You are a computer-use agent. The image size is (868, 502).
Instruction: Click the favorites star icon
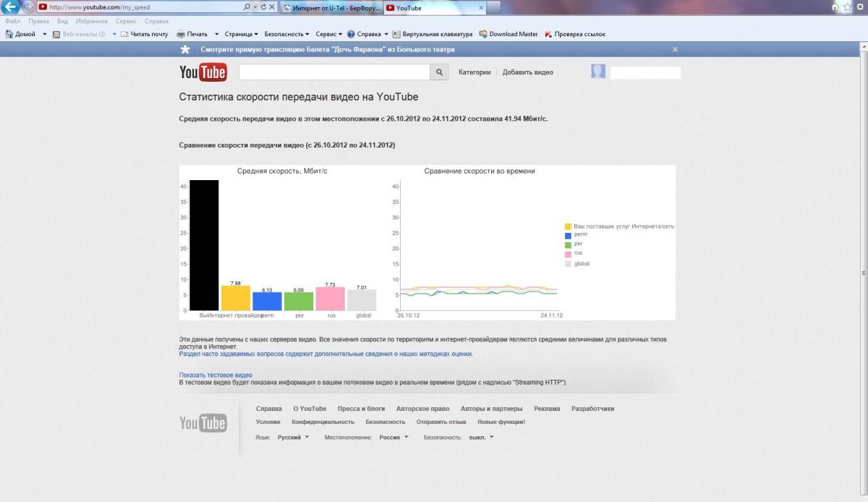coord(848,7)
